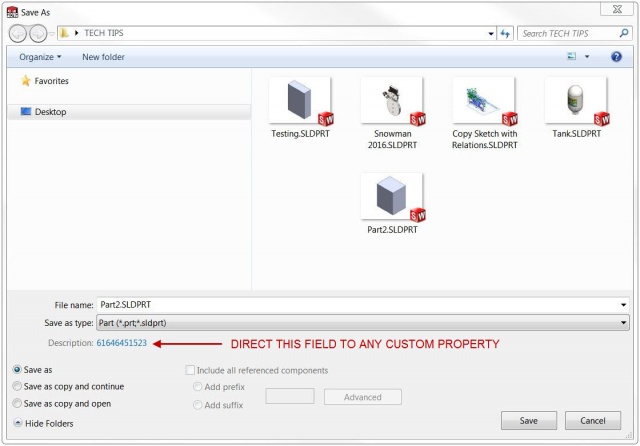Click the Favorites star icon
640x446 pixels.
pos(26,80)
